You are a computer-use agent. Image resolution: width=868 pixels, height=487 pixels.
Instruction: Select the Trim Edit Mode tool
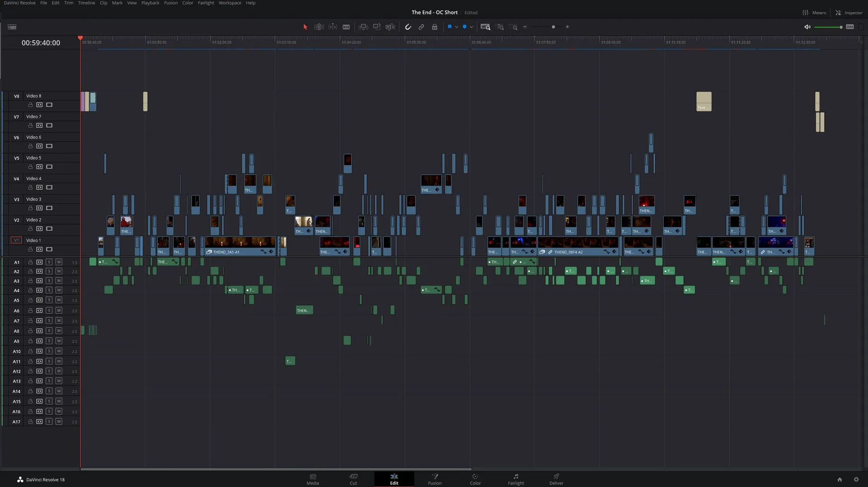pyautogui.click(x=319, y=27)
